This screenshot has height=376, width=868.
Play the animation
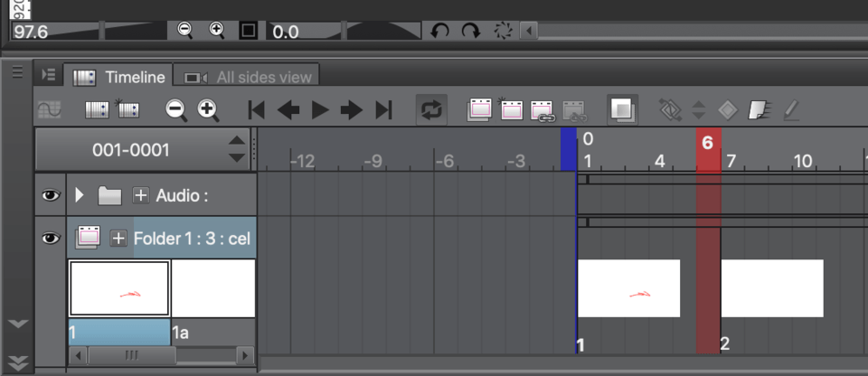coord(320,109)
